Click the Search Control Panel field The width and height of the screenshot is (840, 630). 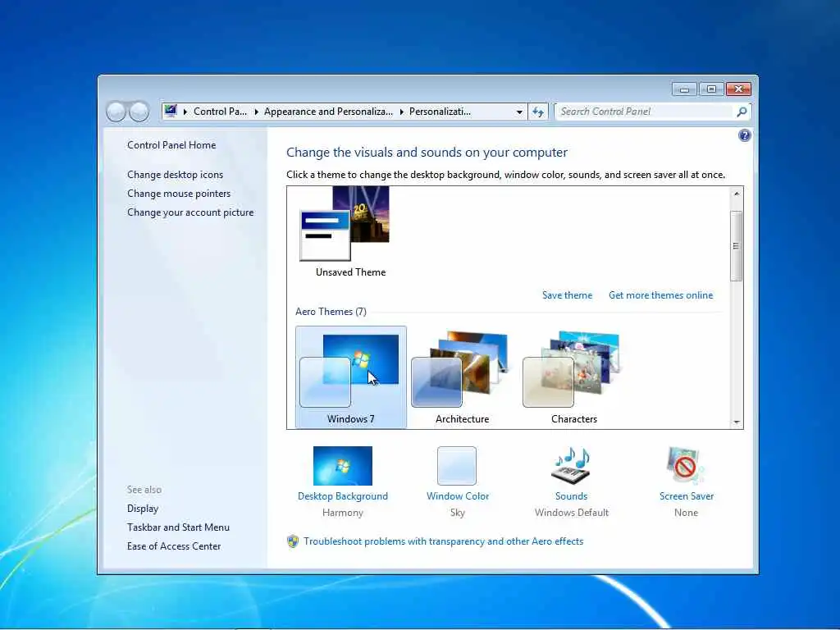coord(645,112)
